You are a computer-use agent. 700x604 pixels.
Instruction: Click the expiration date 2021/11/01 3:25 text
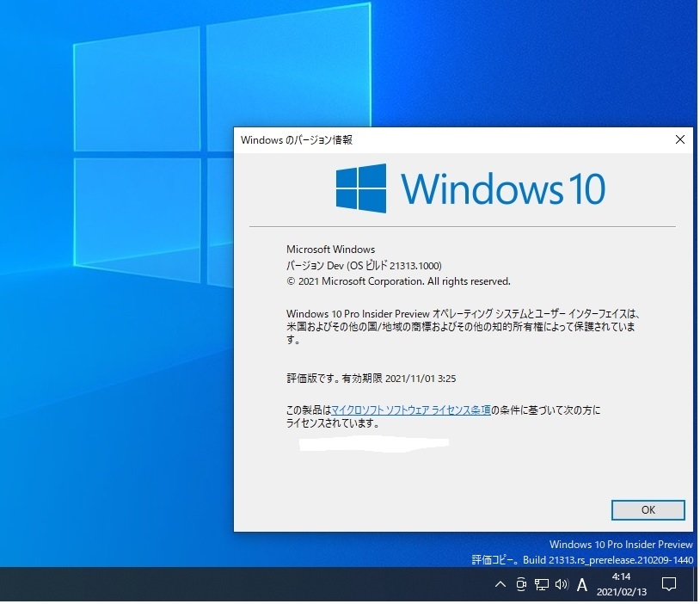[x=421, y=379]
